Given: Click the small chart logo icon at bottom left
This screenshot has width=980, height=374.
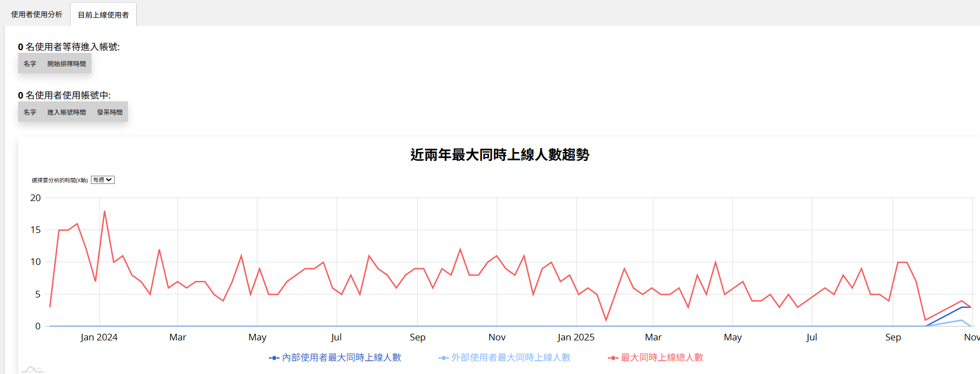Looking at the screenshot, I should point(33,370).
